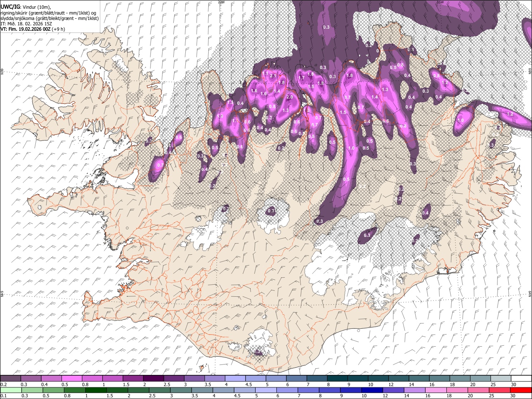Click the 'VT: Fim. 19.02.2026 00Z (+9 h)' line
Viewport: 532px width, 399px height.
(x=32, y=29)
